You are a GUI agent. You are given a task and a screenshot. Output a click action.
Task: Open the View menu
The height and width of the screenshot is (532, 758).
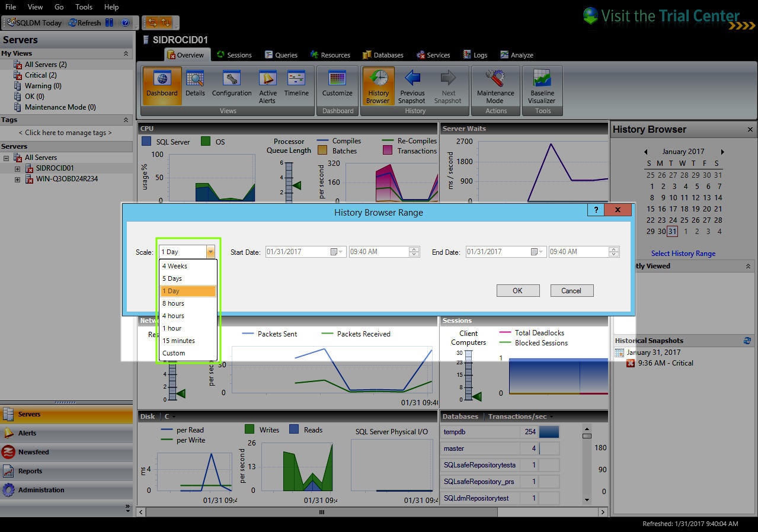point(35,7)
